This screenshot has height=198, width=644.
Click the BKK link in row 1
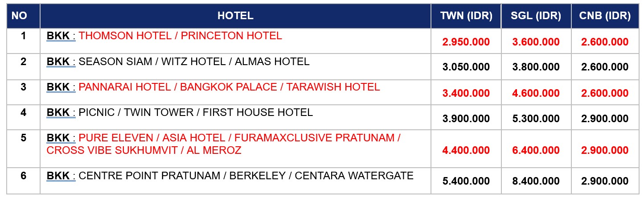click(x=58, y=36)
